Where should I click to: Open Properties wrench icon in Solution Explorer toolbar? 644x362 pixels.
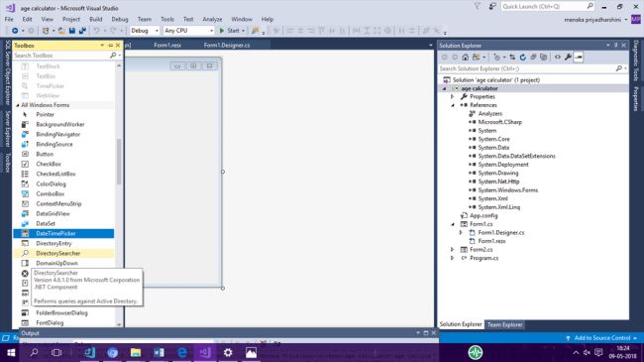point(568,58)
